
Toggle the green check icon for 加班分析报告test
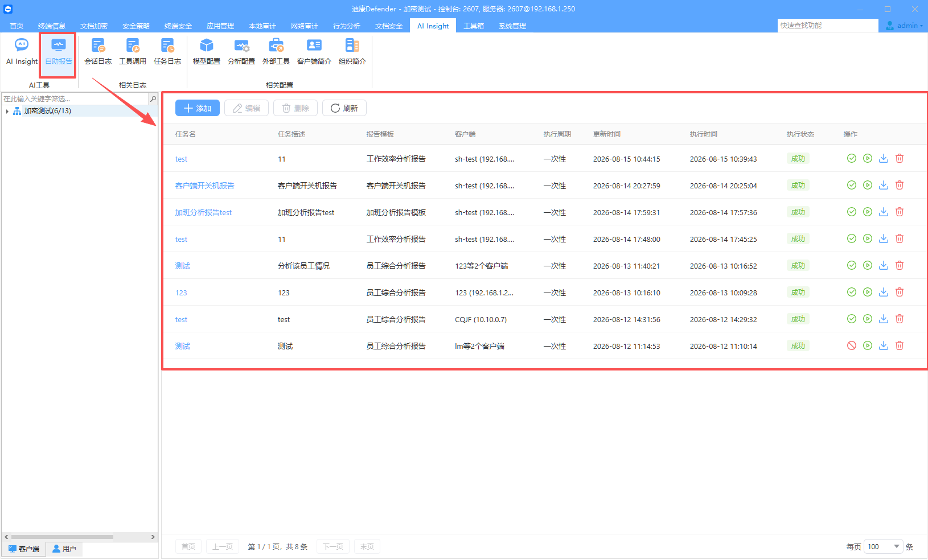coord(852,212)
